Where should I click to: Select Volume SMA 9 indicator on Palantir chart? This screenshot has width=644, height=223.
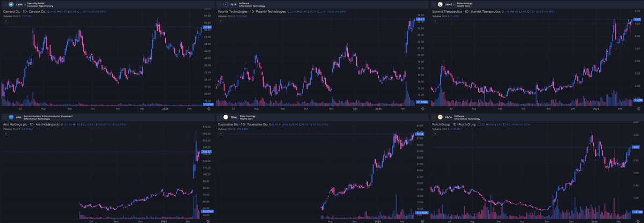point(228,16)
